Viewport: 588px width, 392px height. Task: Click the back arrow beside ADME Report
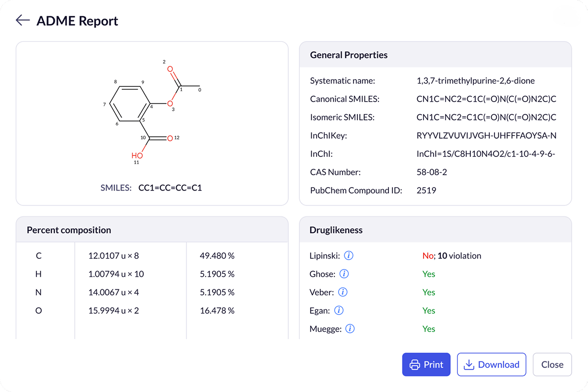coord(23,21)
